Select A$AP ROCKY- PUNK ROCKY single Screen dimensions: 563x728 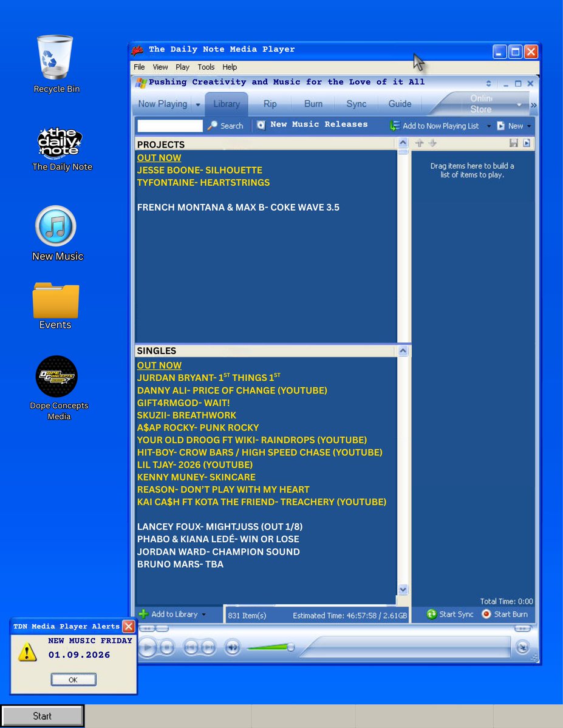(x=198, y=427)
